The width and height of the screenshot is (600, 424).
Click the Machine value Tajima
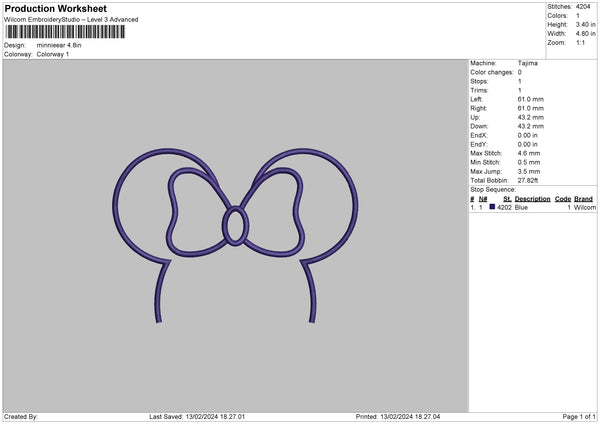coord(528,63)
